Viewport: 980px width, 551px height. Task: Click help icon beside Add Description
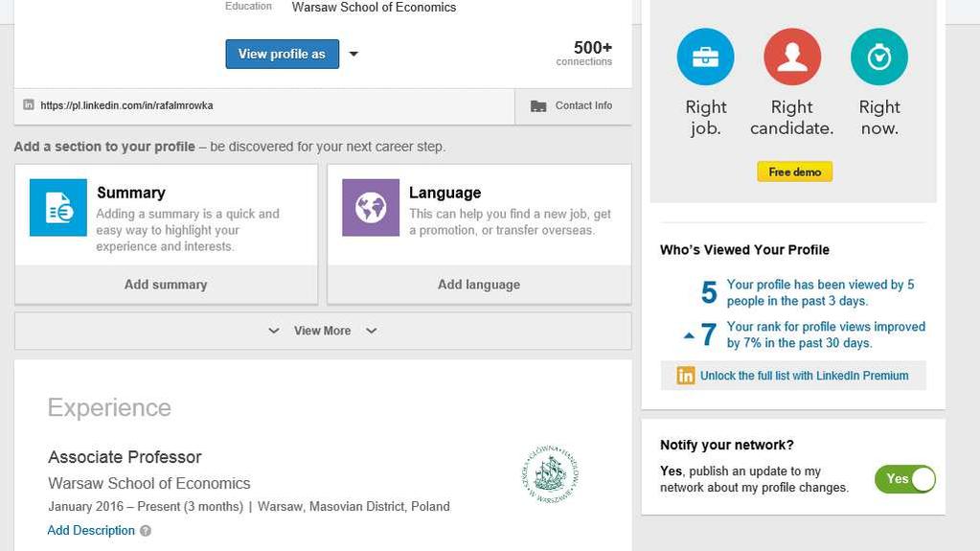point(146,531)
